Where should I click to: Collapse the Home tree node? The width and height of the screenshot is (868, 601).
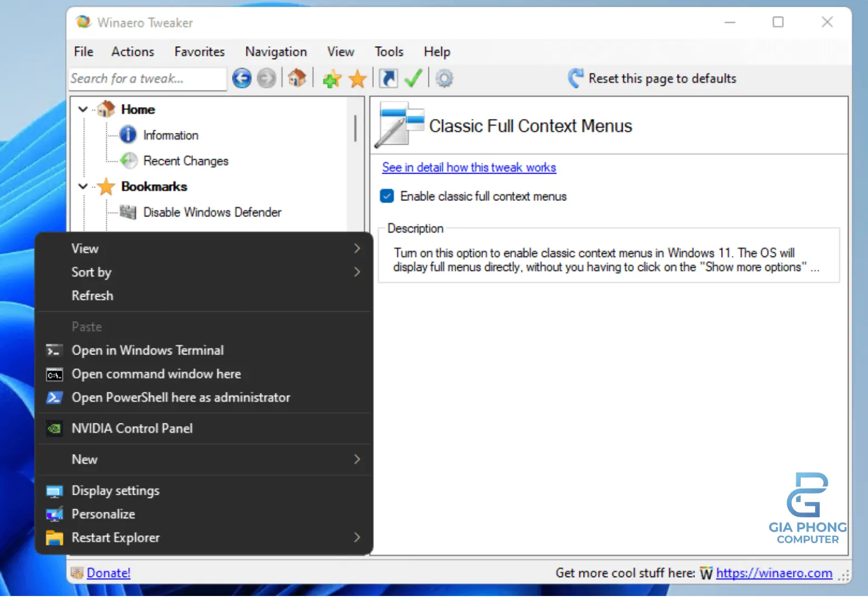coord(82,109)
